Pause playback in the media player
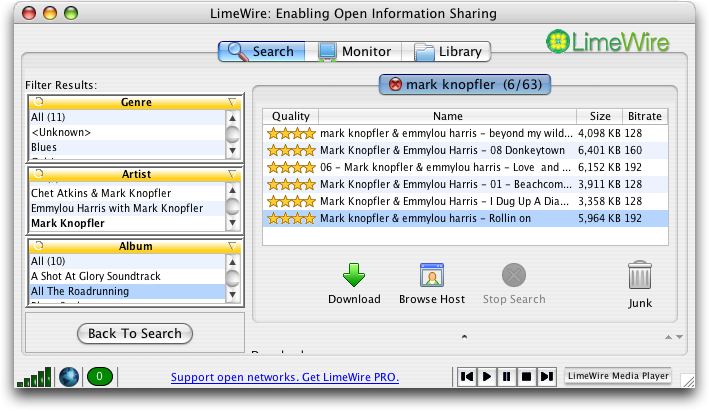 coord(507,377)
